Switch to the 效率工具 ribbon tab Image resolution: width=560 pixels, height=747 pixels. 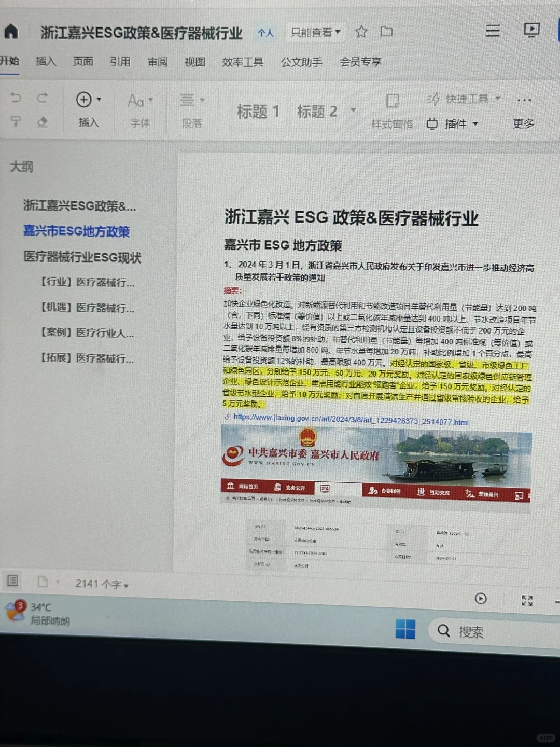click(243, 62)
